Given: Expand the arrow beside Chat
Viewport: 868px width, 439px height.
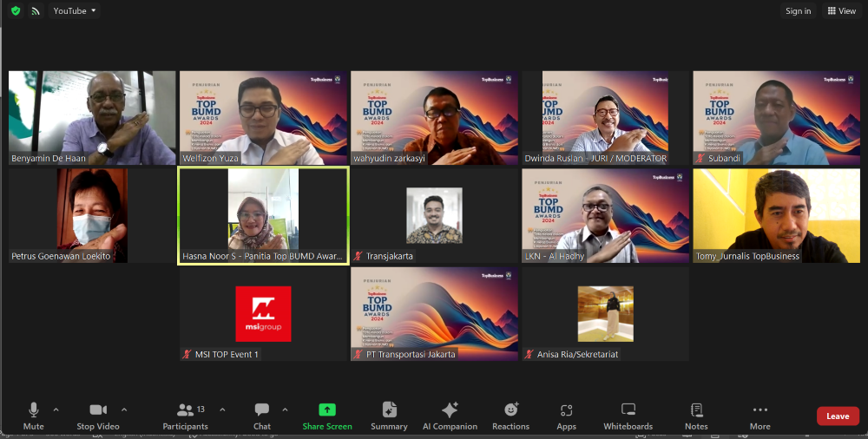Looking at the screenshot, I should [x=285, y=410].
